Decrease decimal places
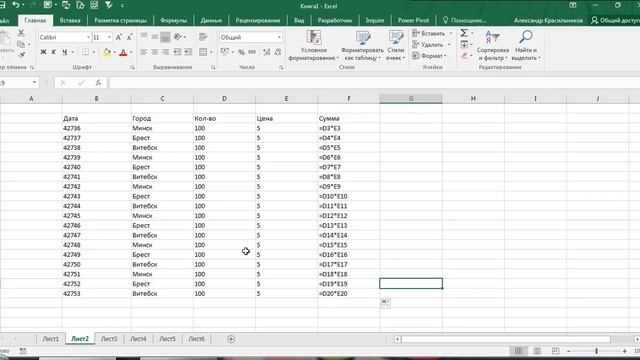Viewport: 640px width, 360px height. [x=278, y=52]
